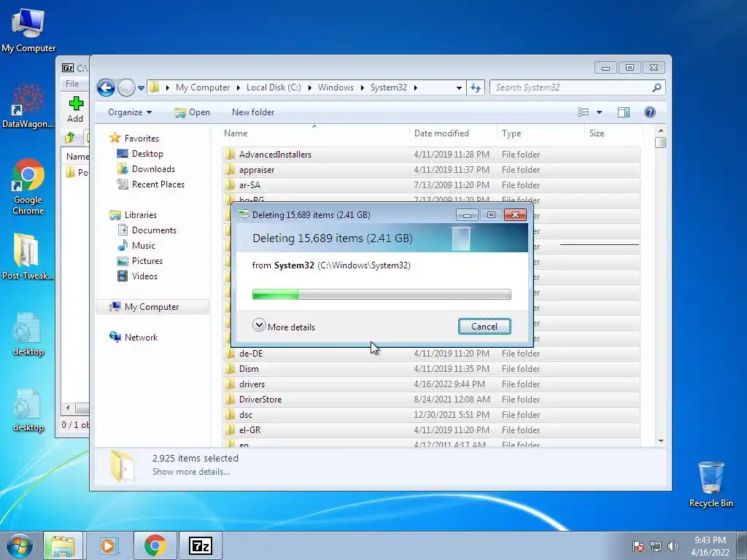The width and height of the screenshot is (747, 560).
Task: Select Favorites in navigation pane
Action: pos(134,138)
